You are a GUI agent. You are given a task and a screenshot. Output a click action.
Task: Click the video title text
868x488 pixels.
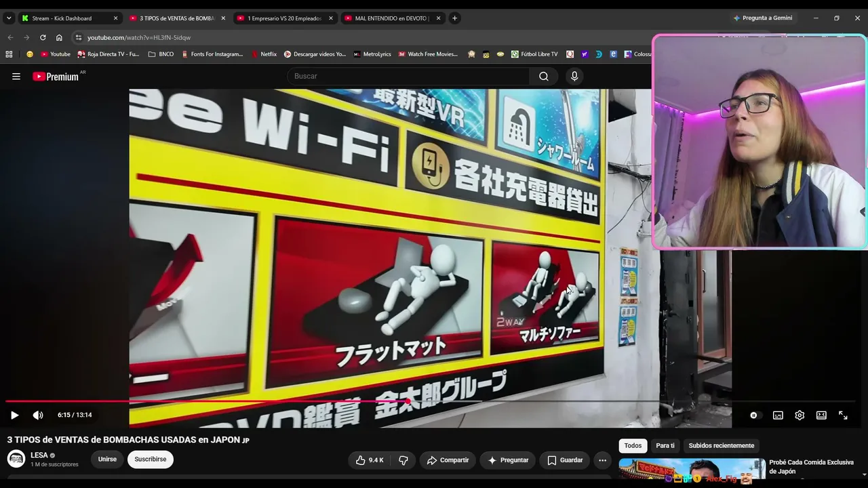tap(128, 440)
